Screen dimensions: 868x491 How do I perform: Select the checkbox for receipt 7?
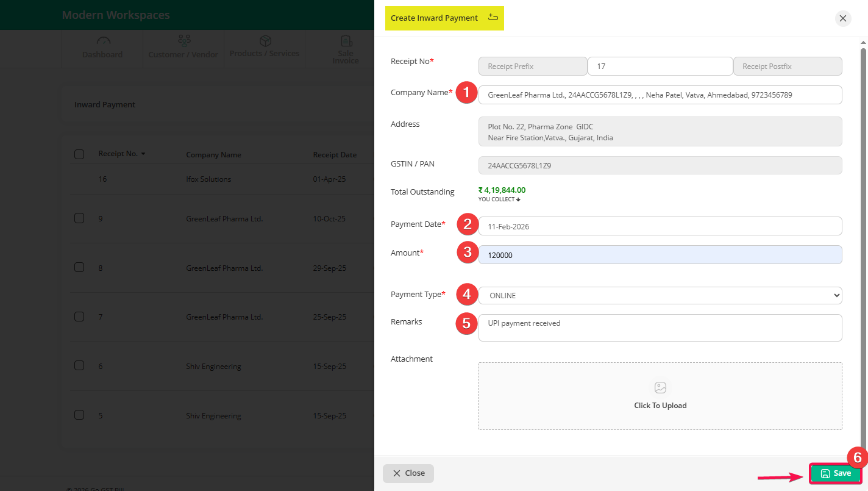pyautogui.click(x=79, y=317)
